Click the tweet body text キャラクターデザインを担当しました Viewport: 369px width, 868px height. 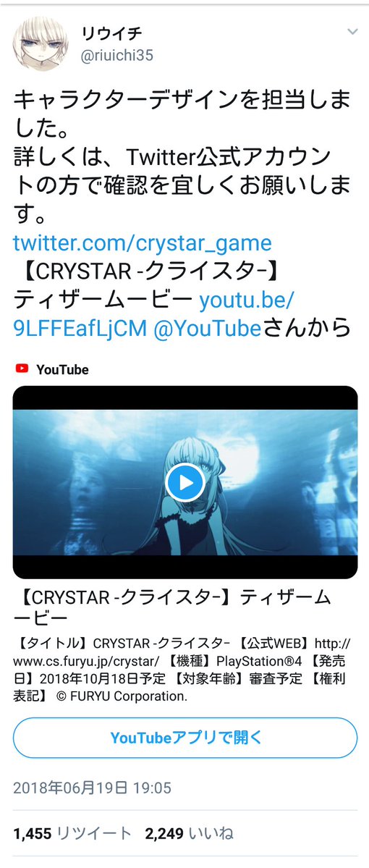(x=182, y=114)
